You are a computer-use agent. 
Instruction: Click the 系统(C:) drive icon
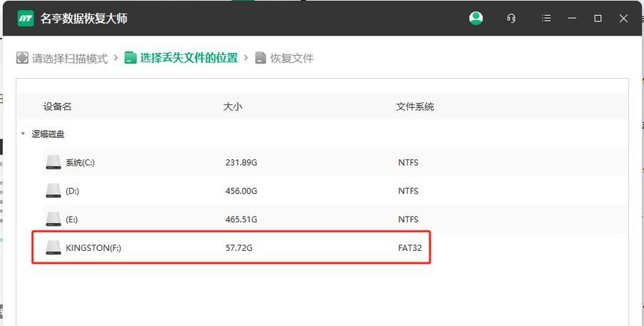coord(54,162)
